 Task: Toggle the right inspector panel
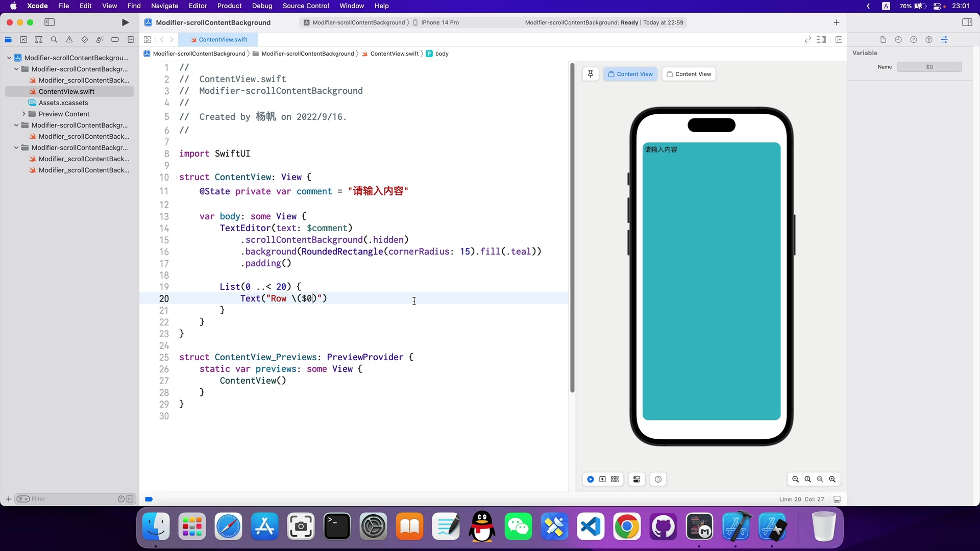point(967,22)
